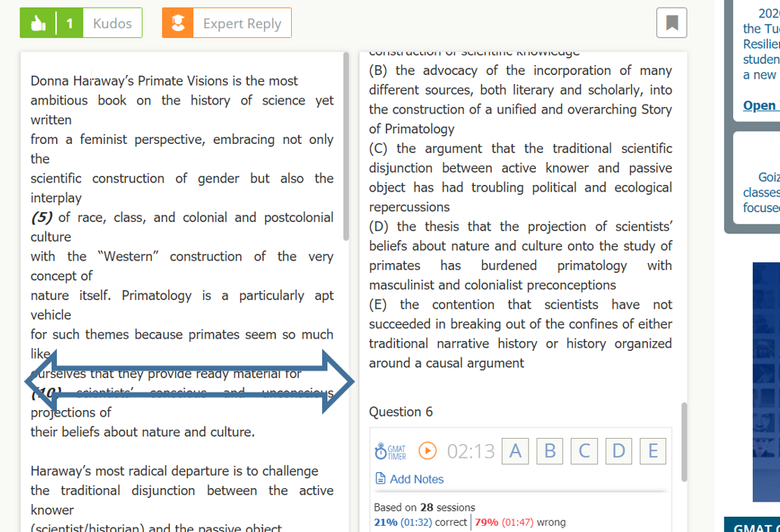Screen dimensions: 780x532
Task: Start the timer with the orange play button
Action: point(428,451)
